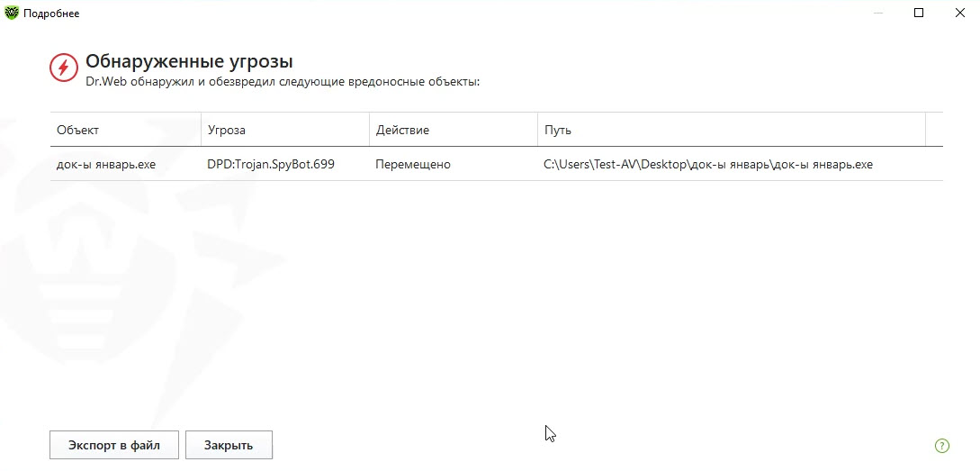
Task: Click the Действие column header
Action: (402, 130)
